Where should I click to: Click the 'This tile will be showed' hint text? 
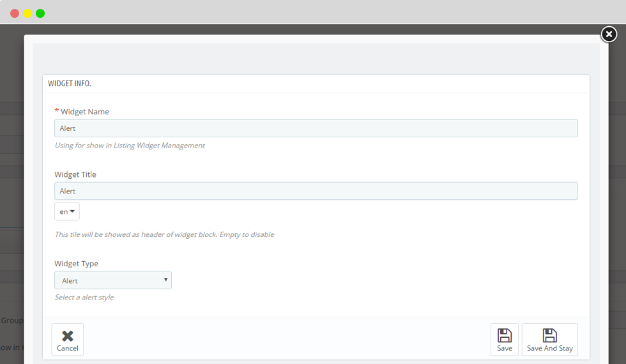165,235
